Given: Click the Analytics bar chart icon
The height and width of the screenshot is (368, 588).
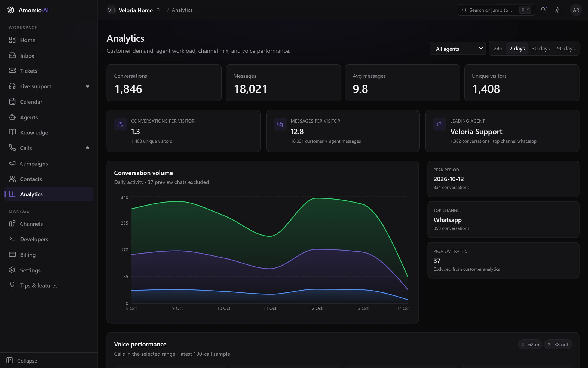Looking at the screenshot, I should pyautogui.click(x=12, y=194).
